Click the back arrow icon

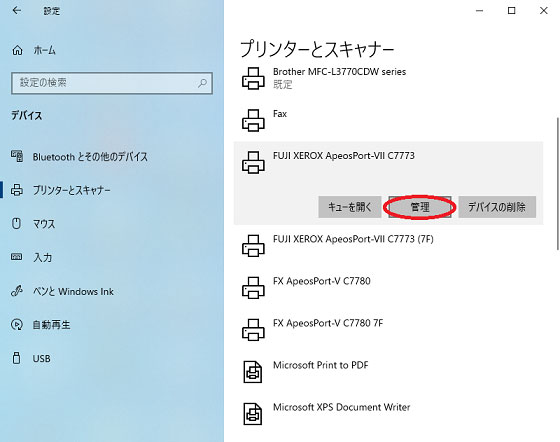click(16, 11)
